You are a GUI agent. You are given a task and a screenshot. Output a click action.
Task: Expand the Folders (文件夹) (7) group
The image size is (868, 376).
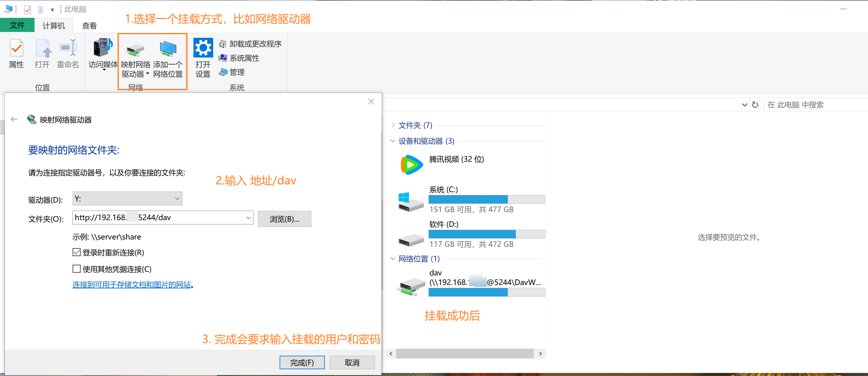(392, 125)
